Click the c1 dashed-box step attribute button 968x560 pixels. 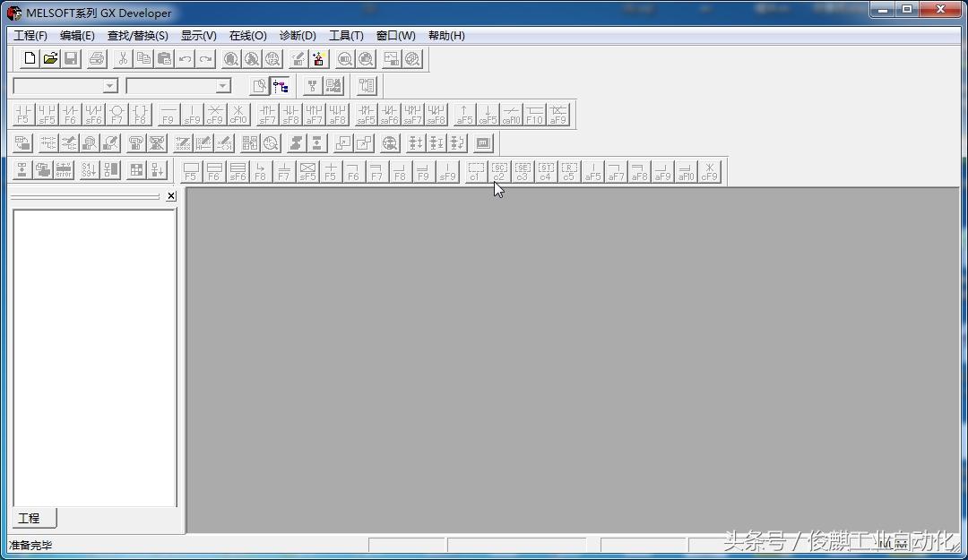point(475,171)
